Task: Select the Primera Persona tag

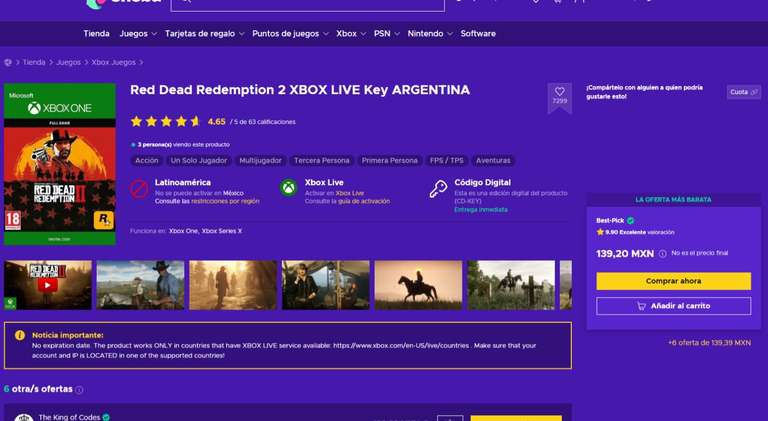Action: (x=390, y=161)
